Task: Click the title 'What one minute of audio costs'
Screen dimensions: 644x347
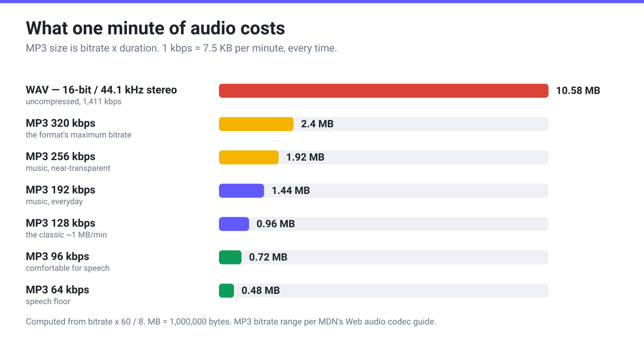Action: tap(155, 28)
